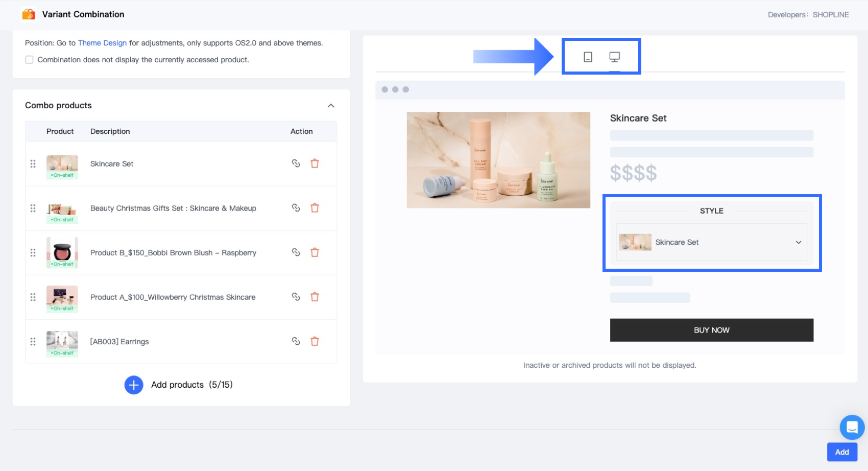
Task: Click link icon for [AB003] Earrings
Action: 296,341
